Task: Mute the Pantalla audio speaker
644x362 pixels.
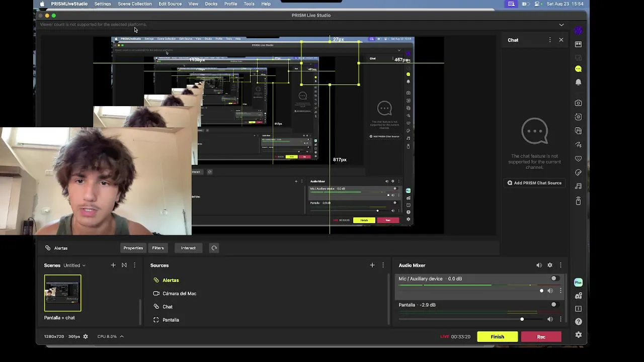Action: click(x=550, y=319)
